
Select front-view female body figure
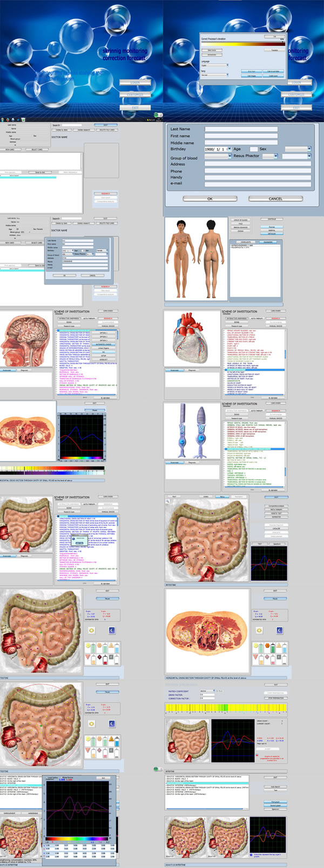coord(182,259)
